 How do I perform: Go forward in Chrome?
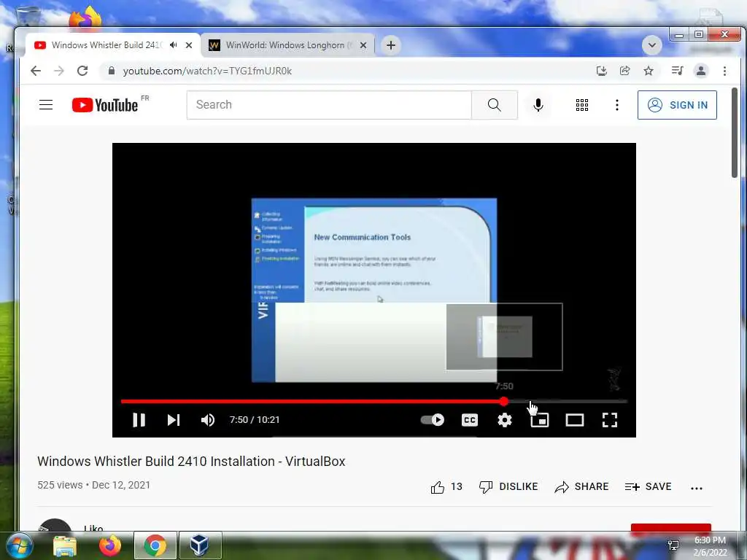pos(58,71)
